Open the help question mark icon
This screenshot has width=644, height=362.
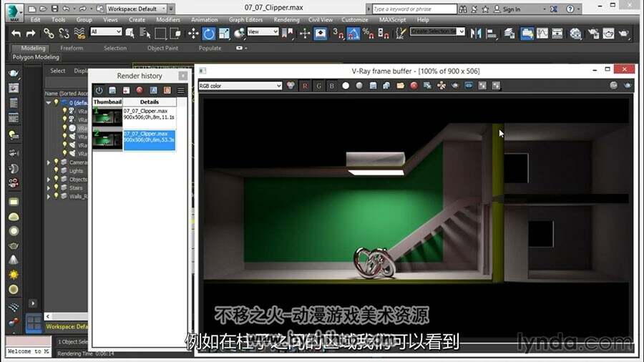tap(570, 9)
